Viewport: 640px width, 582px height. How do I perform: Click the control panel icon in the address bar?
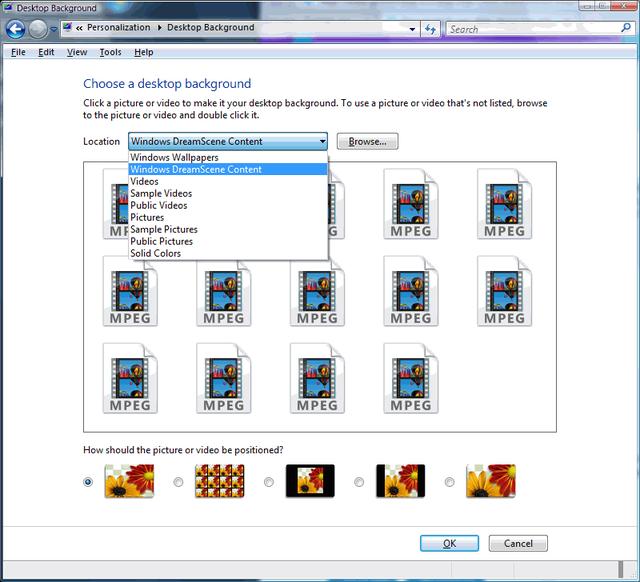[68, 27]
